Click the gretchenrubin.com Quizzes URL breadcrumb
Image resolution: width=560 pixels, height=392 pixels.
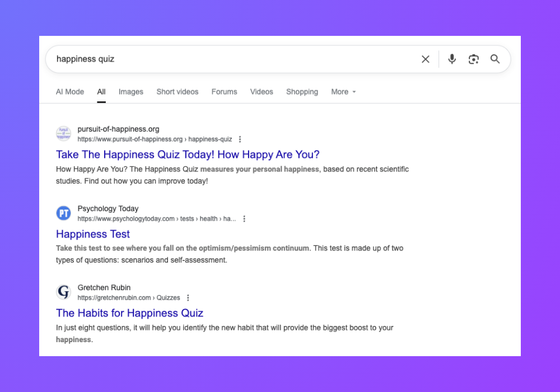pos(129,298)
